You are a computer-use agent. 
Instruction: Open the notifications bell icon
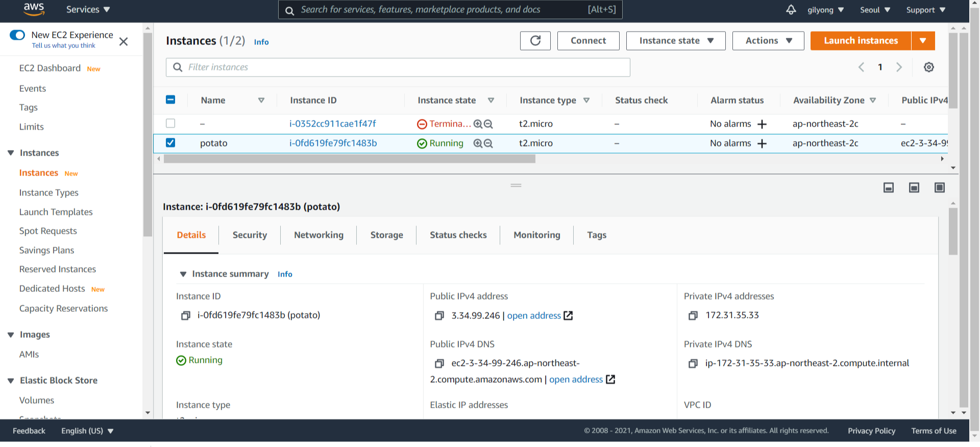point(791,10)
